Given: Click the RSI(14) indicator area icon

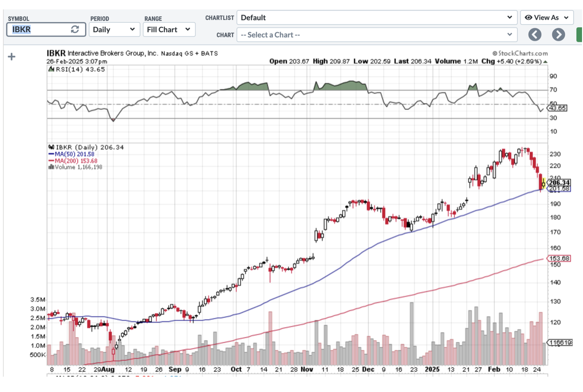Looking at the screenshot, I should click(50, 70).
